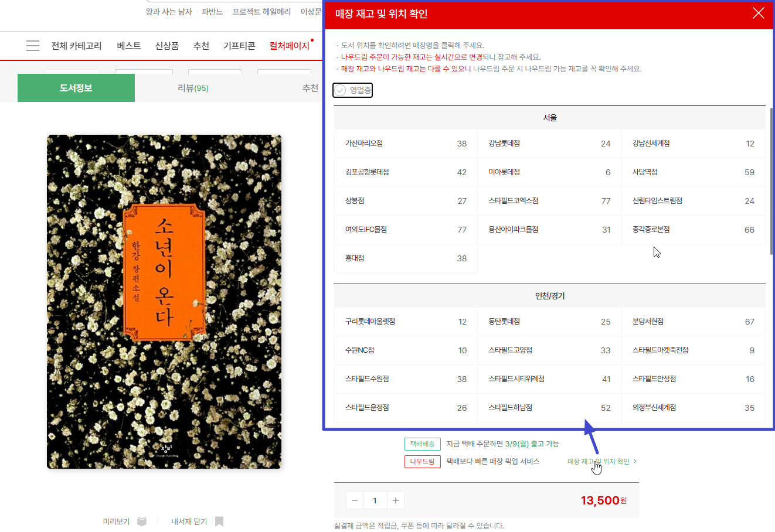Open the hamburger menu icon

coord(33,46)
